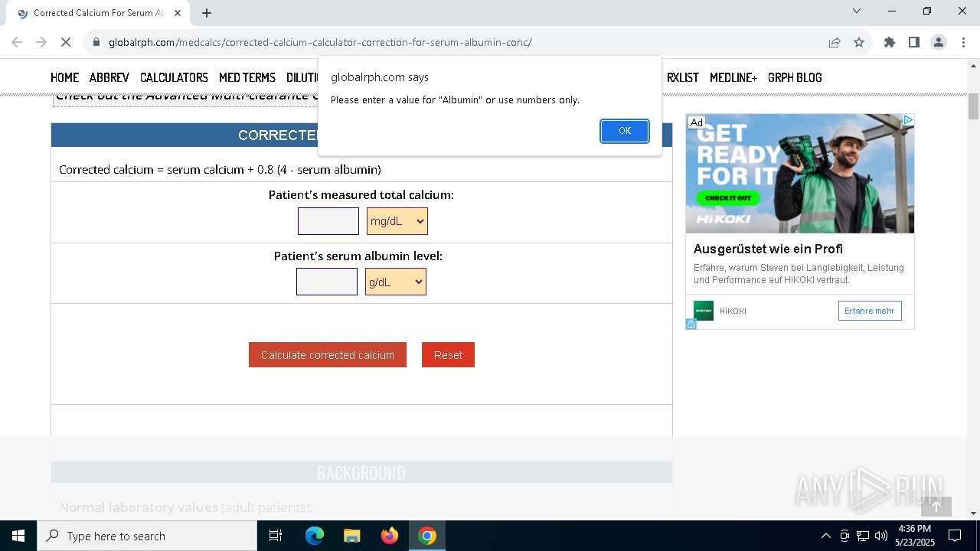Open the mg/dL calcium unit dropdown
980x551 pixels.
pos(397,221)
